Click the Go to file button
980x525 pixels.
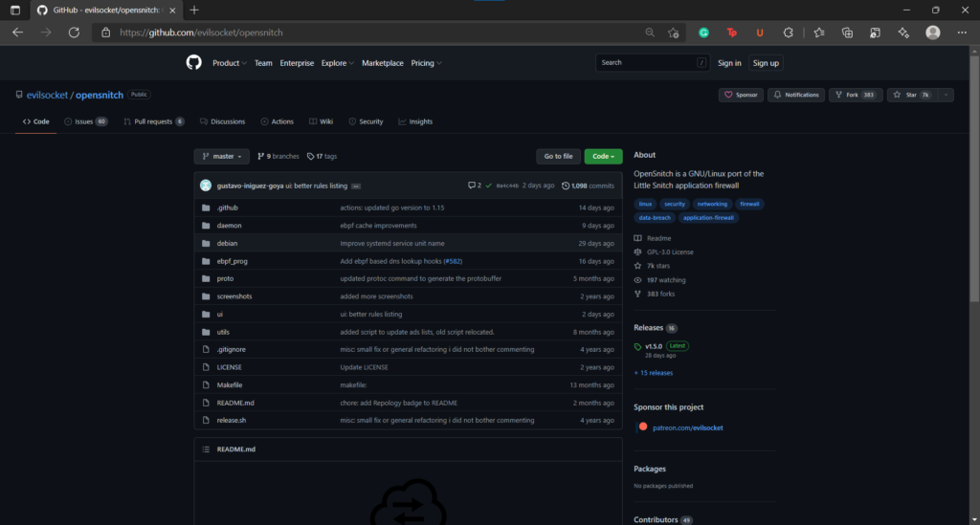coord(558,156)
